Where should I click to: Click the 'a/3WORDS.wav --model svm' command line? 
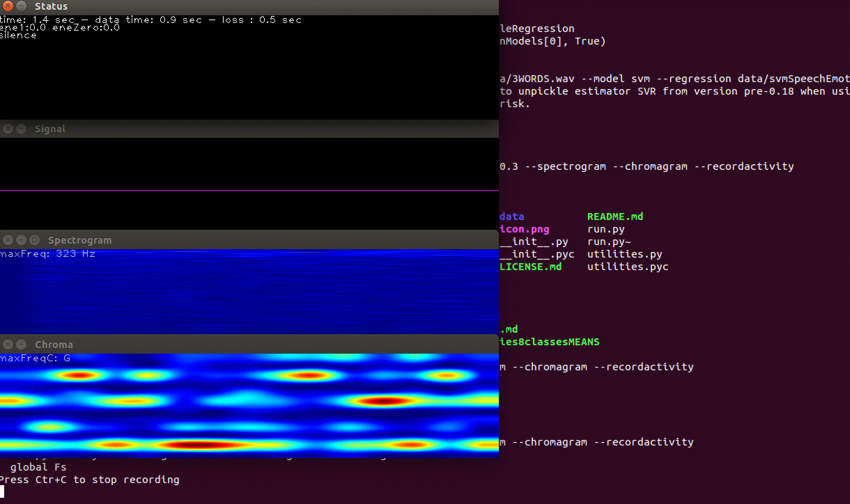coord(675,79)
